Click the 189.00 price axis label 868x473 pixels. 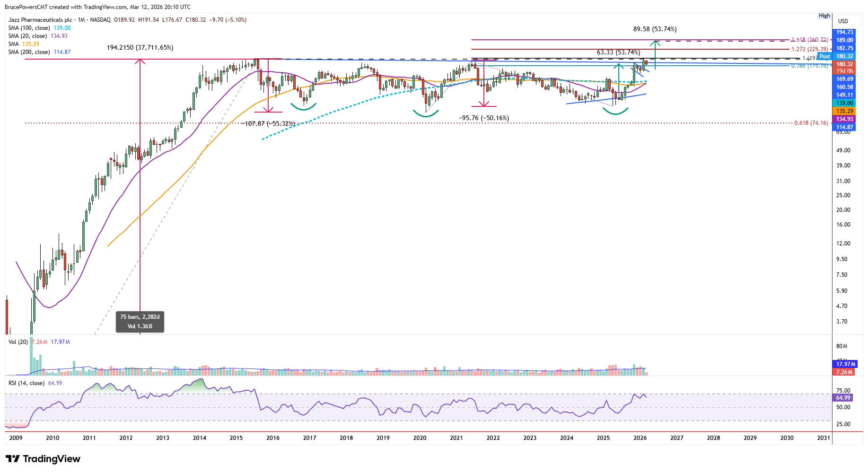click(844, 40)
